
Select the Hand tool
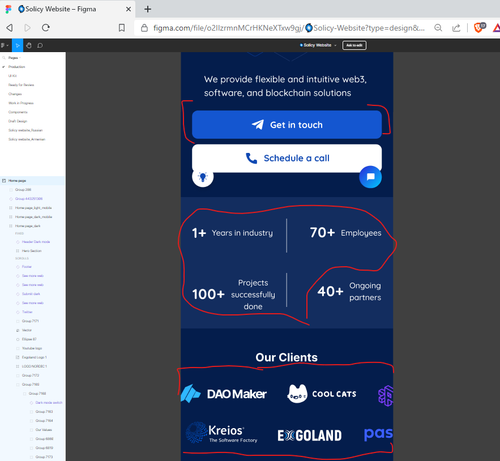[x=29, y=45]
